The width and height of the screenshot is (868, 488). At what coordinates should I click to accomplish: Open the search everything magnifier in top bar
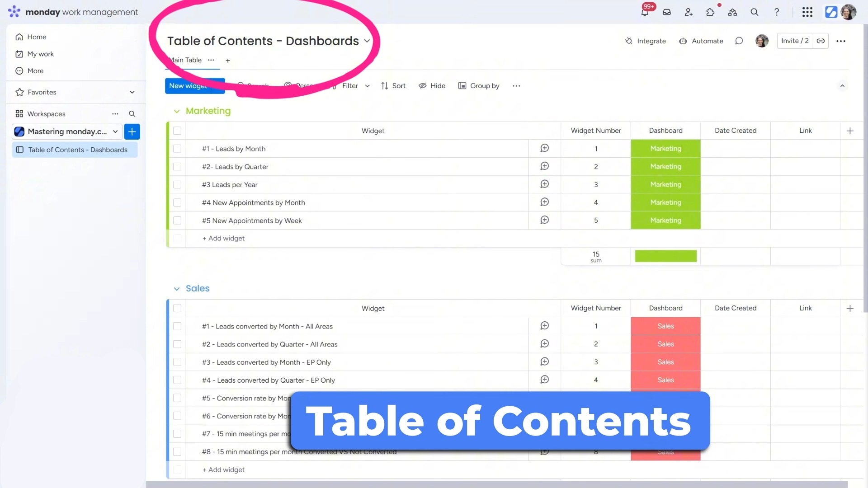click(x=755, y=12)
